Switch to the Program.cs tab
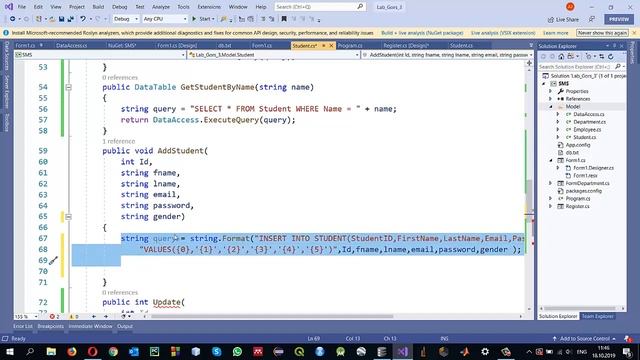Image resolution: width=640 pixels, height=360 pixels. (350, 45)
